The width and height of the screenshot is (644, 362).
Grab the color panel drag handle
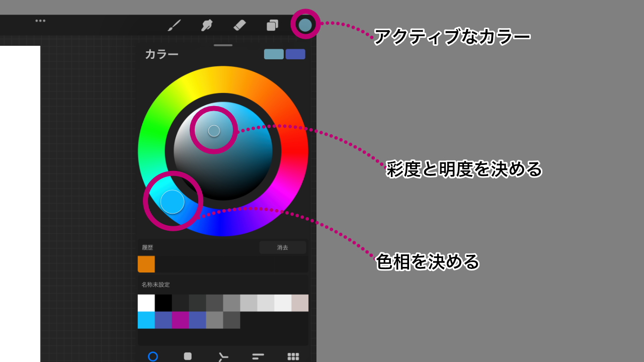coord(223,45)
